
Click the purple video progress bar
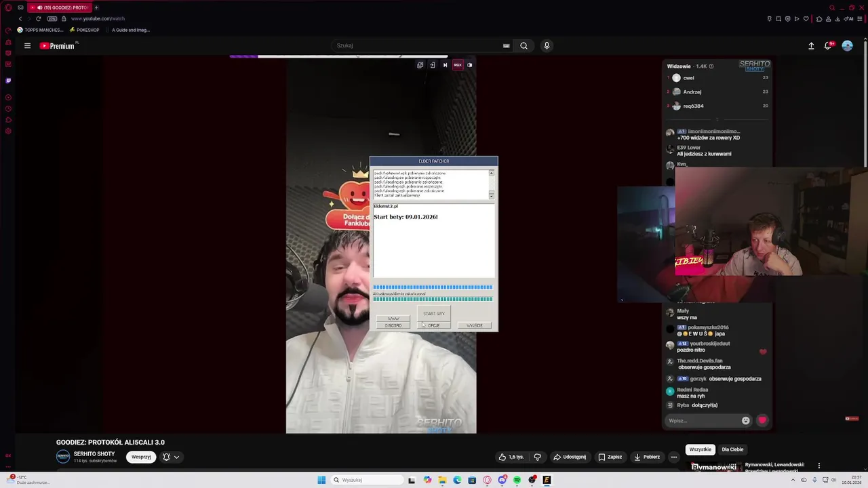pyautogui.click(x=244, y=56)
